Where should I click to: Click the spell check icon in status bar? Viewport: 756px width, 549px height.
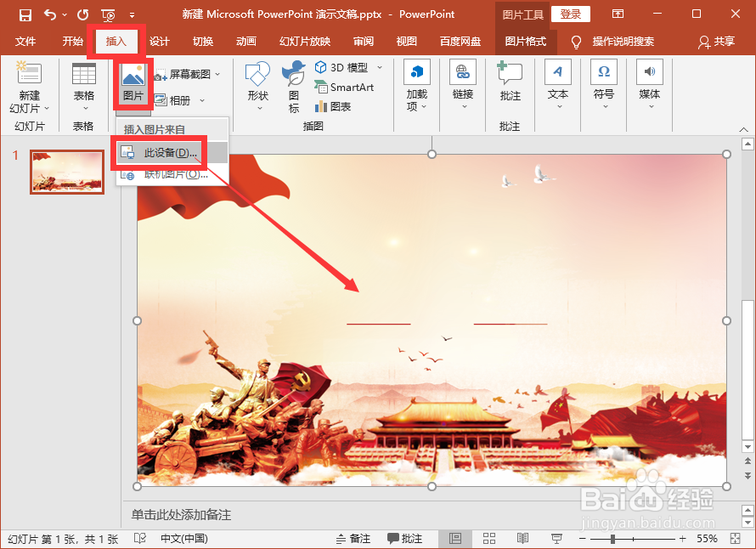tap(140, 539)
